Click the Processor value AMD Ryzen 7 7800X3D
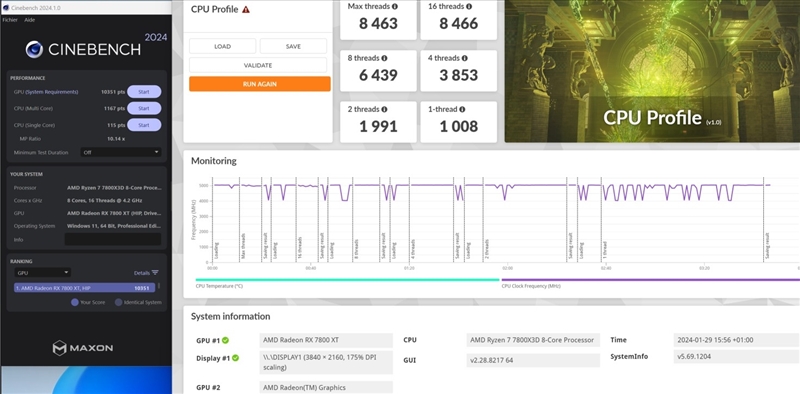The image size is (800, 394). (x=114, y=188)
